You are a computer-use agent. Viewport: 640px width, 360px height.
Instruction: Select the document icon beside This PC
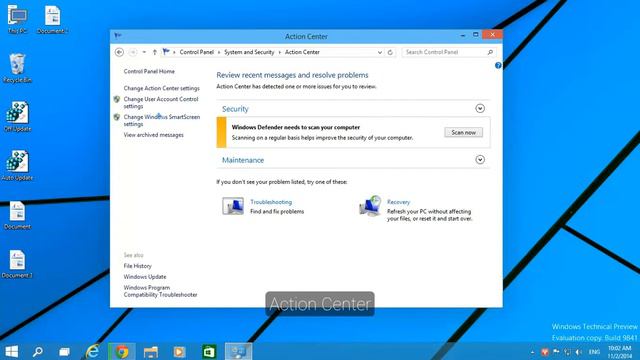[x=52, y=19]
